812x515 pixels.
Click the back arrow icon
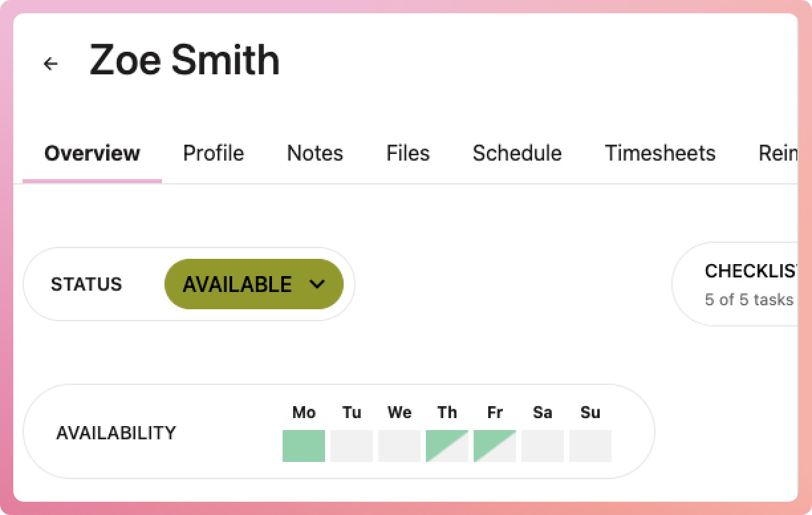pyautogui.click(x=50, y=64)
